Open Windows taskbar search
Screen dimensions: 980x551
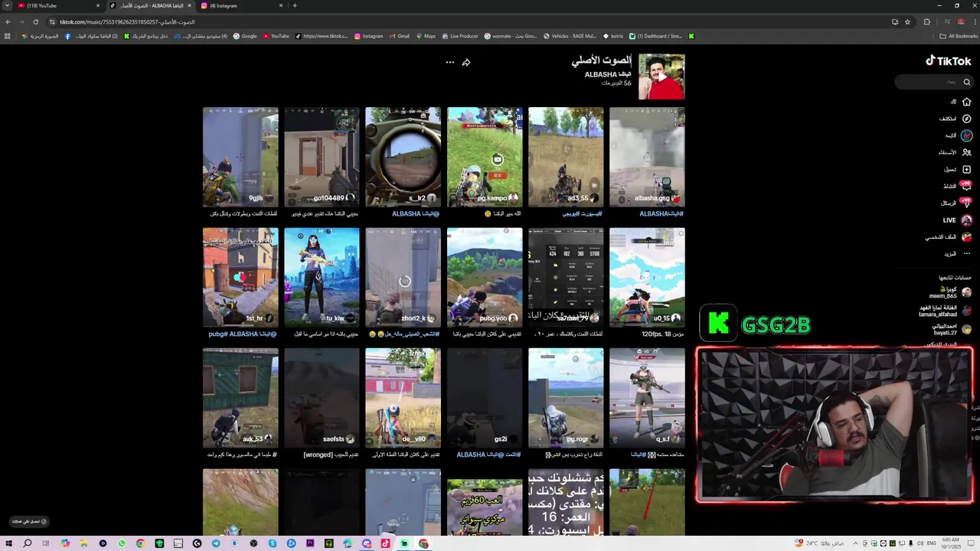(27, 543)
